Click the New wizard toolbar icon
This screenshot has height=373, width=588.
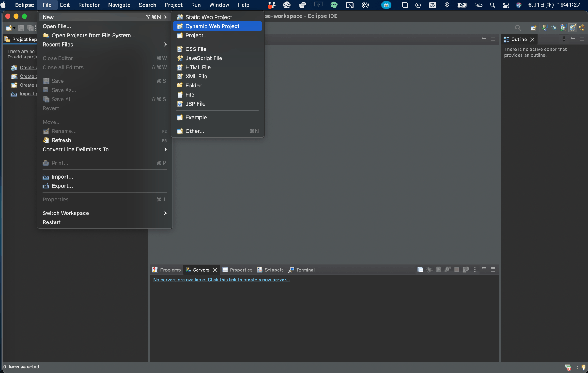coord(8,28)
